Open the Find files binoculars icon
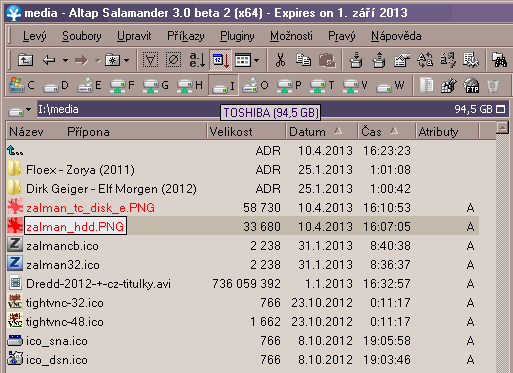The image size is (513, 373). [499, 60]
